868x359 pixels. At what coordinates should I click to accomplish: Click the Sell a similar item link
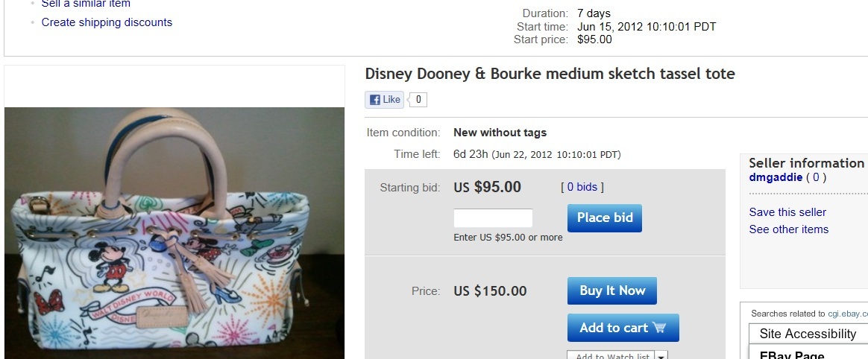click(x=86, y=4)
